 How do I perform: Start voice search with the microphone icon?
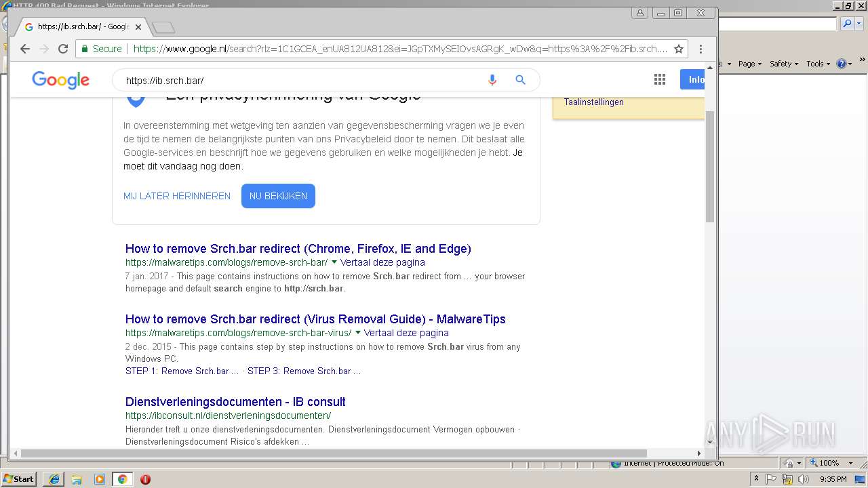(492, 80)
